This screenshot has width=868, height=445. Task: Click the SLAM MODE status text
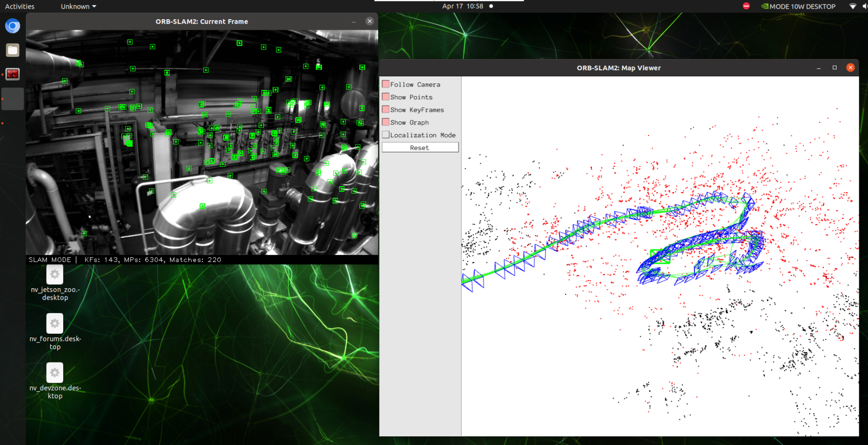(x=50, y=259)
